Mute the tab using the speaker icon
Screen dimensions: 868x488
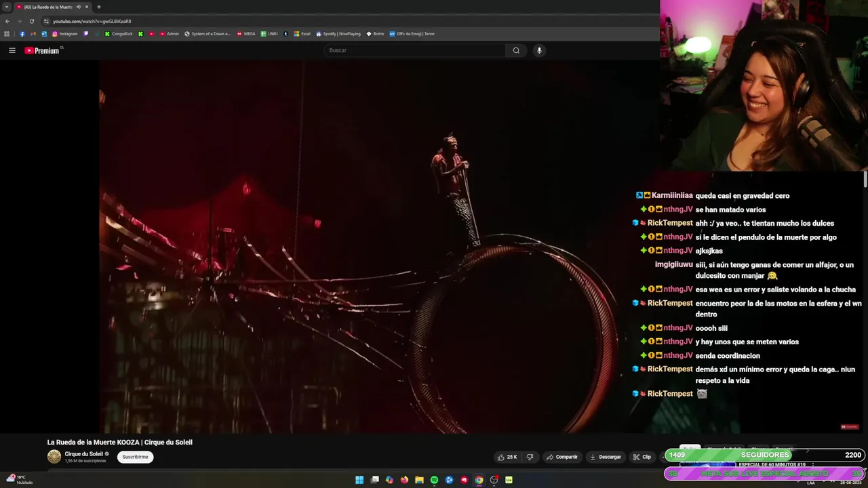click(x=79, y=7)
